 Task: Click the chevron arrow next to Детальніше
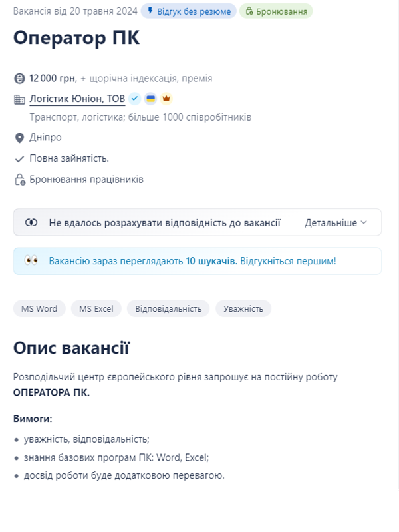tap(363, 223)
